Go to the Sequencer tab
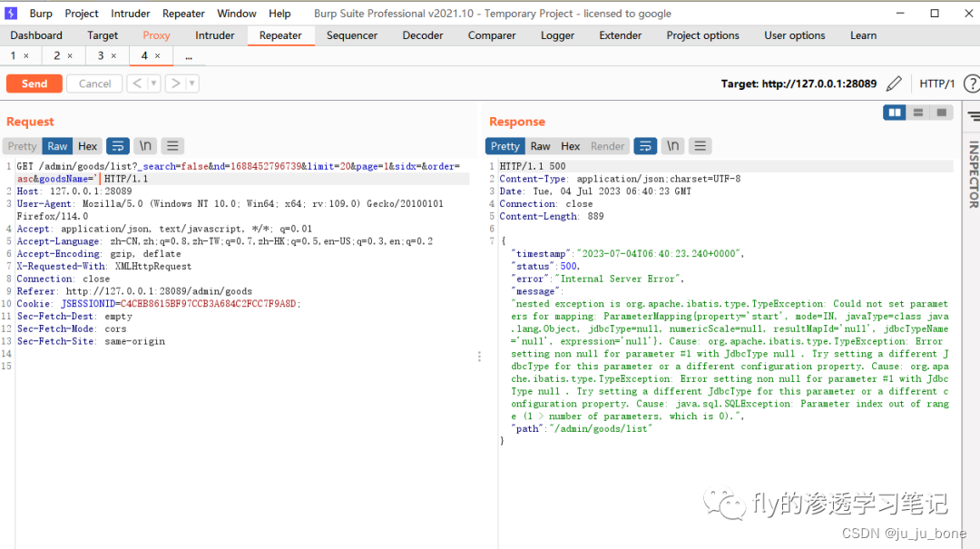Screen dimensions: 980x549 352,35
